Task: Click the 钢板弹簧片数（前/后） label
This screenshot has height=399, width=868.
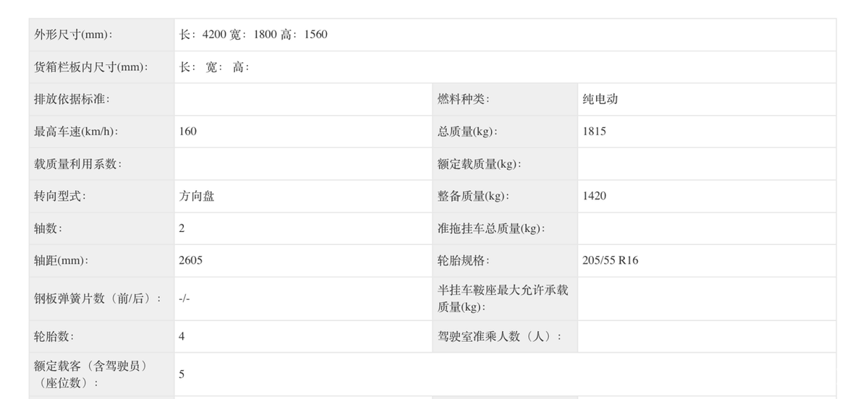Action: [x=98, y=299]
